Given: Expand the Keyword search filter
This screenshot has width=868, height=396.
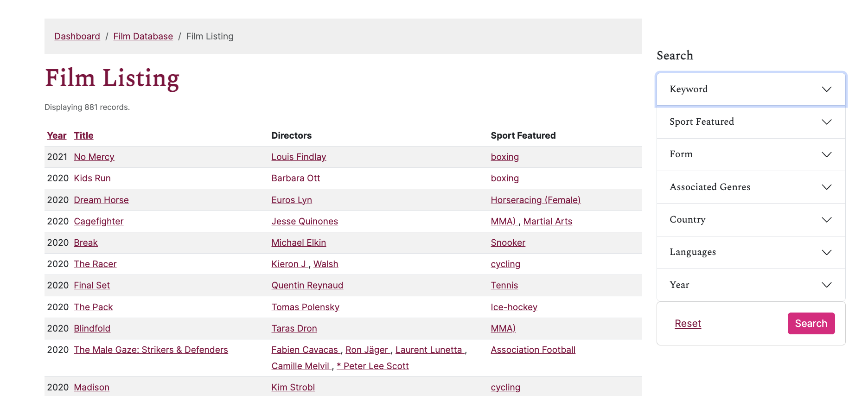Looking at the screenshot, I should tap(750, 89).
